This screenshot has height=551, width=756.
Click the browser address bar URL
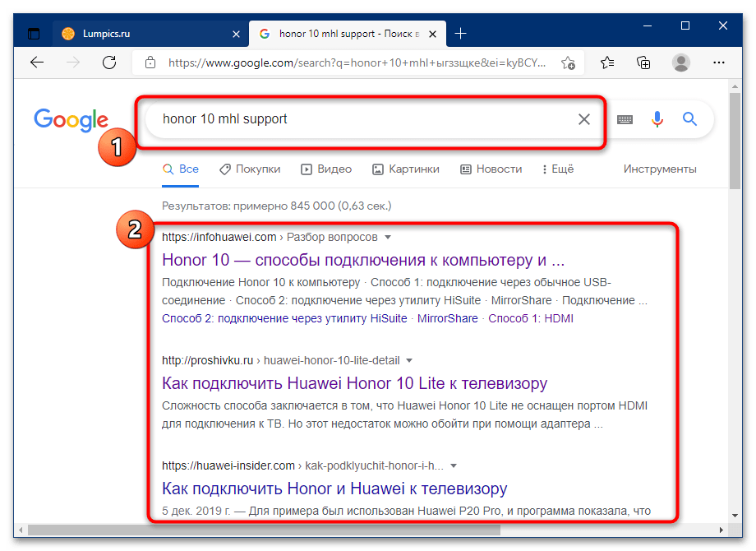(x=357, y=63)
